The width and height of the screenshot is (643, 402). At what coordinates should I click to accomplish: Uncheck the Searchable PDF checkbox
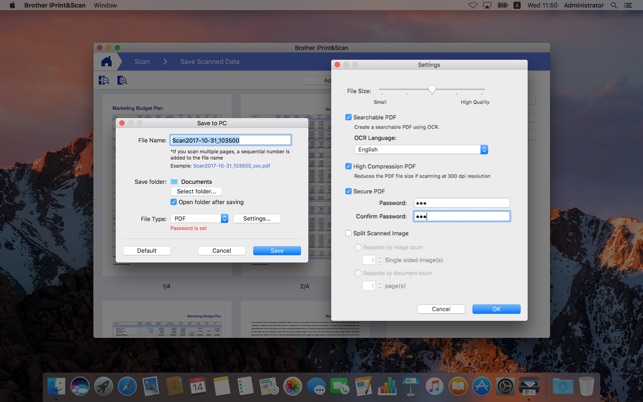click(x=349, y=117)
